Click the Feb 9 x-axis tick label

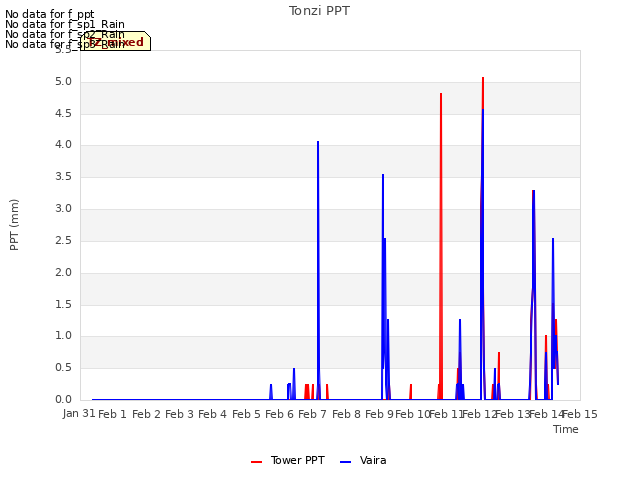click(x=380, y=414)
